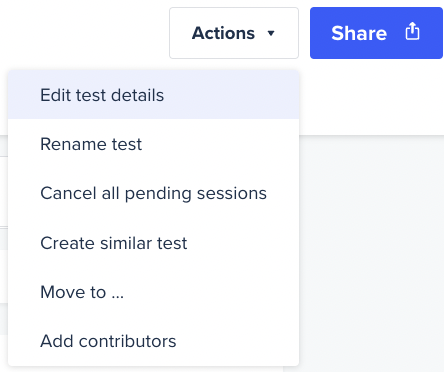Click the blue Share button
Viewport: 444px width, 372px height.
click(376, 33)
